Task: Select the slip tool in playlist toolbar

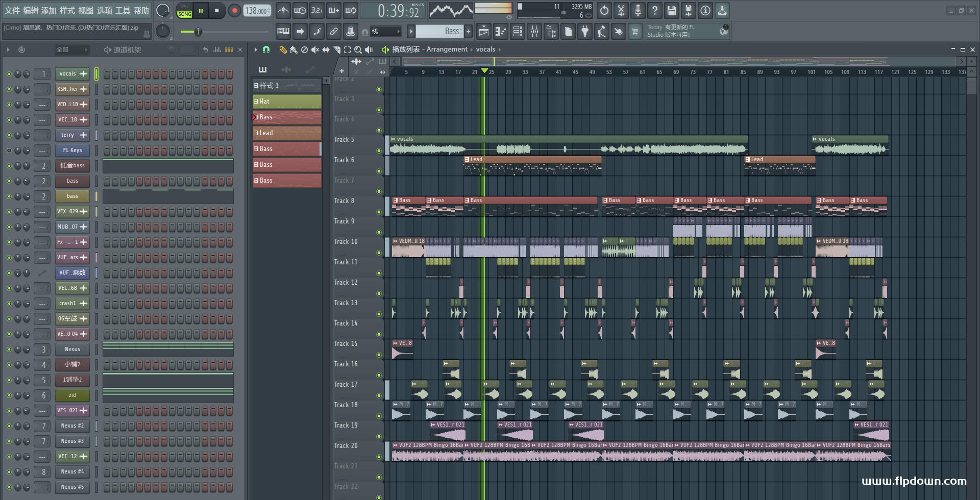Action: pyautogui.click(x=326, y=49)
